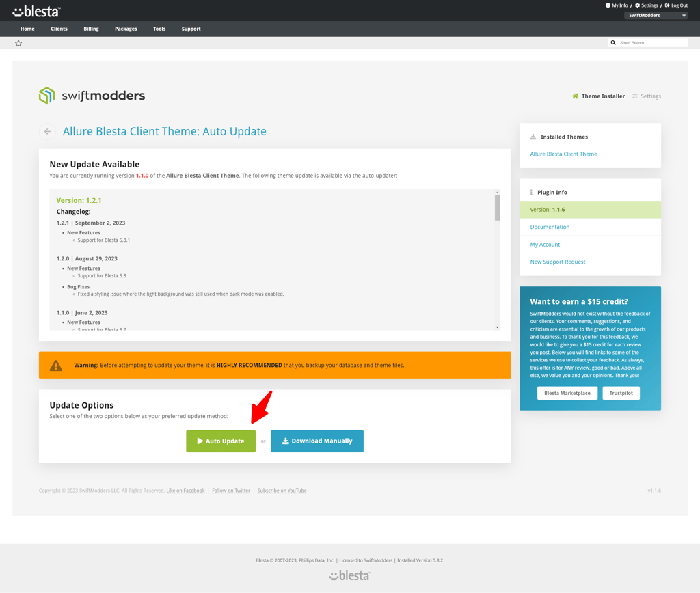Open the Billing menu
This screenshot has width=700, height=593.
(x=91, y=29)
